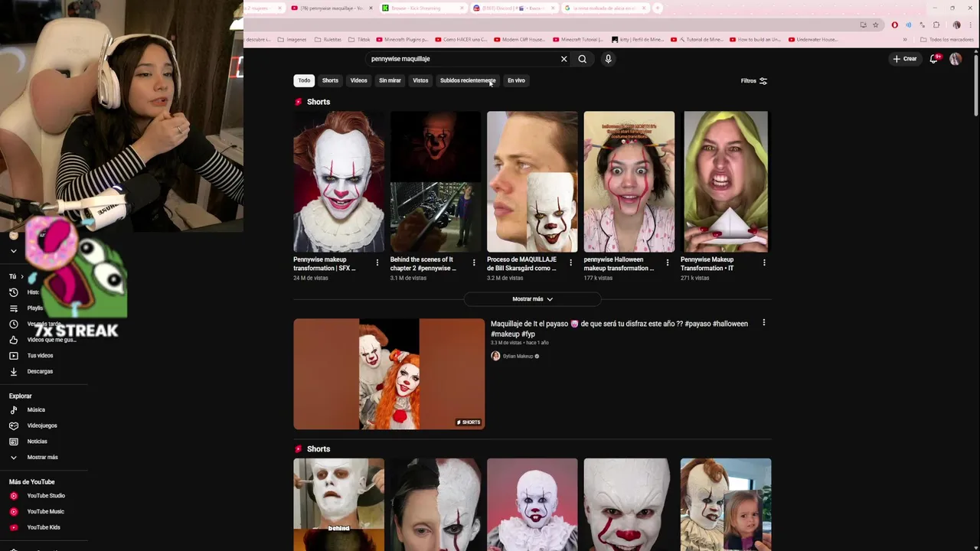Image resolution: width=980 pixels, height=551 pixels.
Task: Open the browser extensions puzzle icon
Action: 936,24
